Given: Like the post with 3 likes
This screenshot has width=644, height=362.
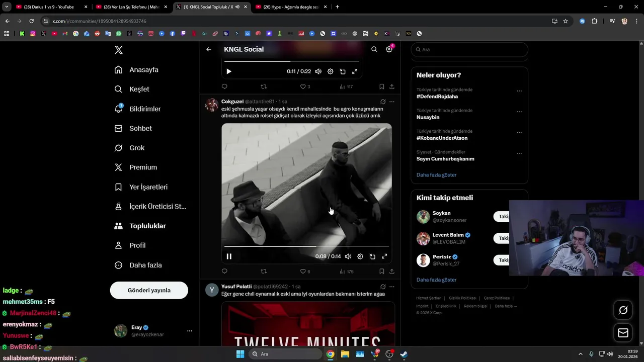Looking at the screenshot, I should click(x=305, y=86).
